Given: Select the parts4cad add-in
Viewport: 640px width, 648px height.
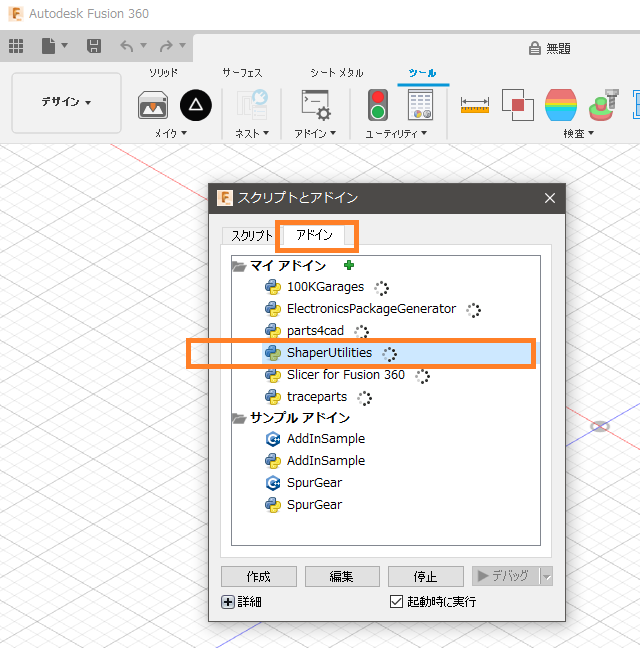Looking at the screenshot, I should (315, 331).
